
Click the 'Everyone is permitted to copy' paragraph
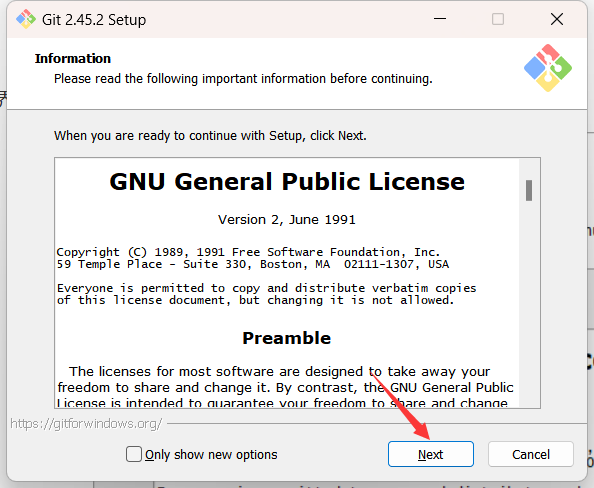pyautogui.click(x=266, y=294)
